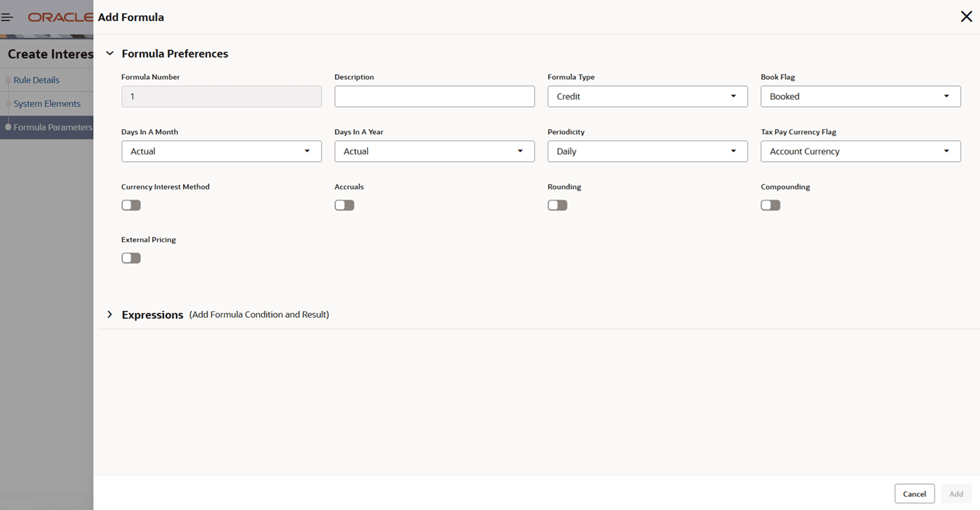This screenshot has width=980, height=510.
Task: Open the Formula Type dropdown
Action: coord(648,96)
